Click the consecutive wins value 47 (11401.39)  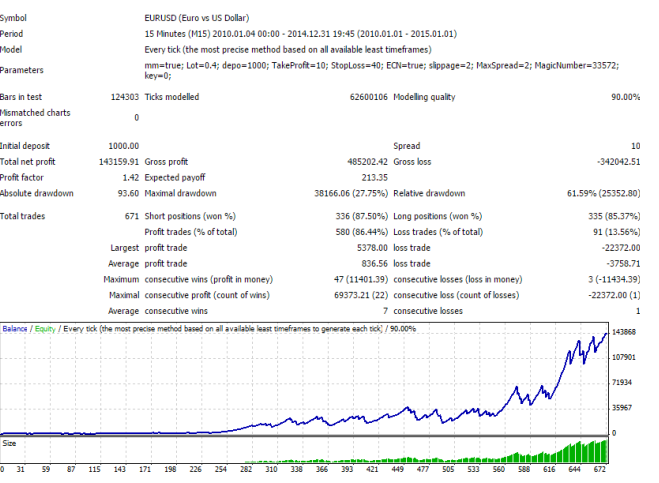coord(361,280)
